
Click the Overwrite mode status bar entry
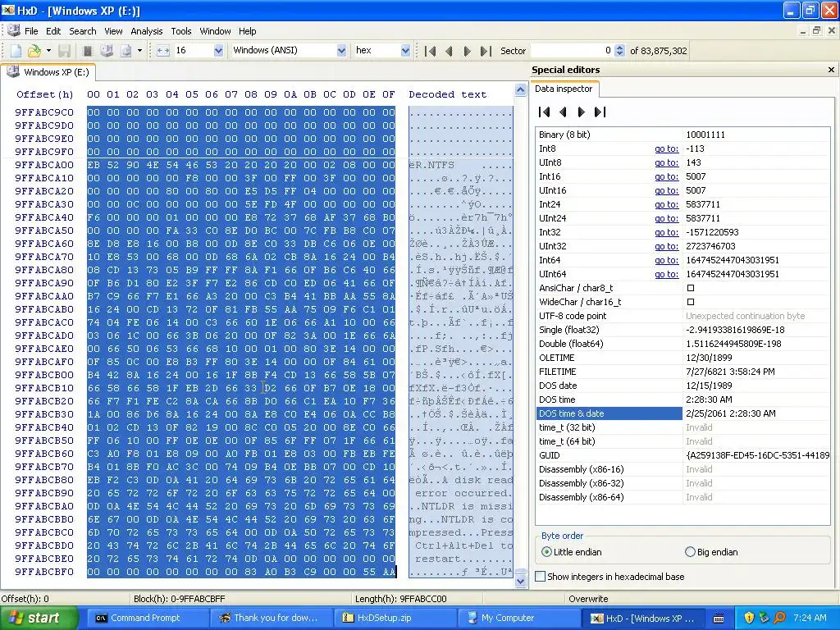[588, 599]
